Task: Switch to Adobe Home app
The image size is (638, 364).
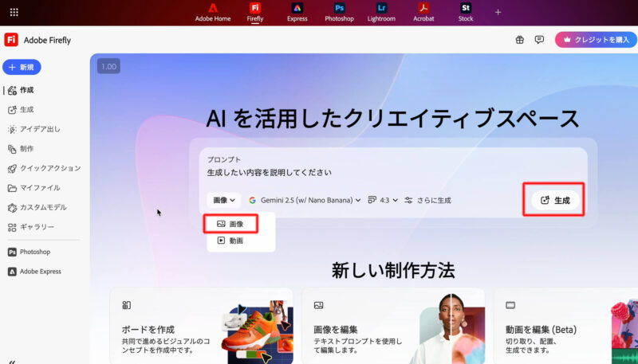Action: (x=213, y=13)
